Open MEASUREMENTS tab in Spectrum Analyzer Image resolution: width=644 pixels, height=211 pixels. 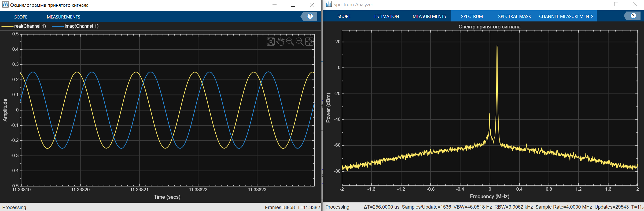coord(429,16)
